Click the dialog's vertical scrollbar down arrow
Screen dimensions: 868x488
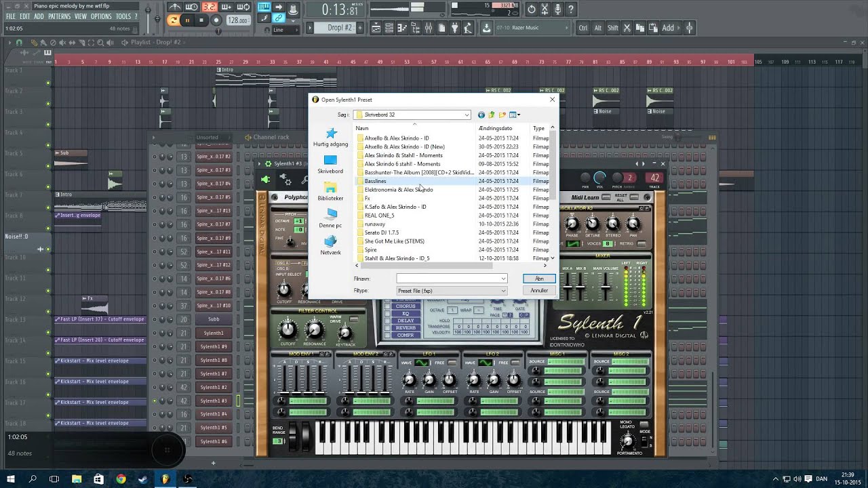(553, 258)
